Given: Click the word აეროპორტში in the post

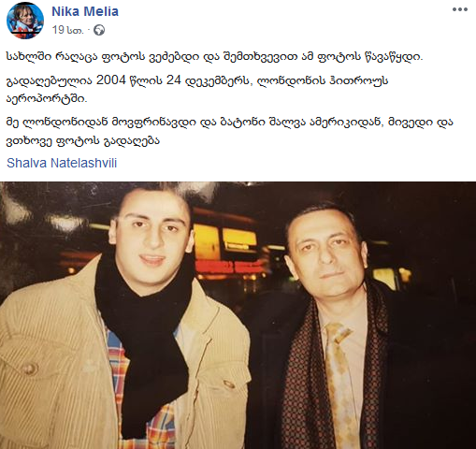Looking at the screenshot, I should [47, 99].
